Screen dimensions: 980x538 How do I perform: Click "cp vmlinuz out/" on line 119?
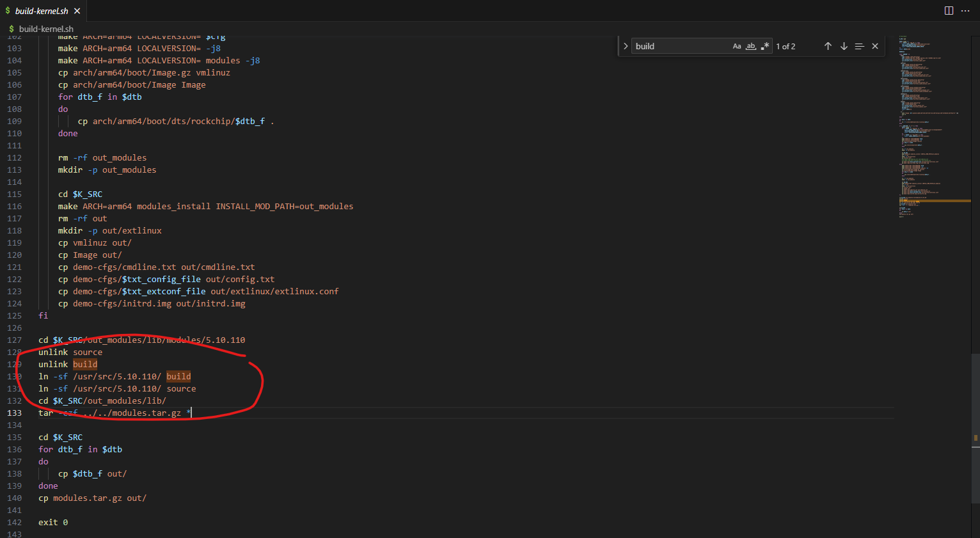point(95,242)
